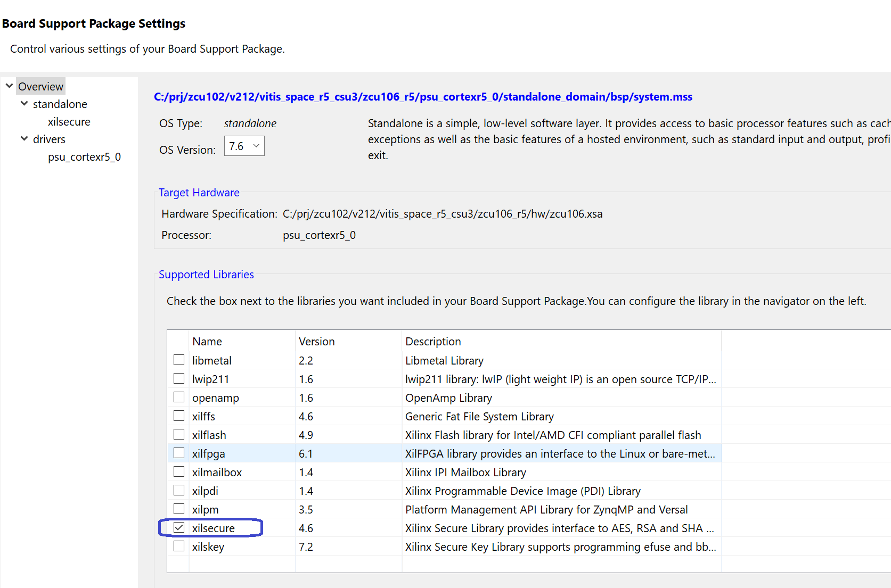This screenshot has height=588, width=891.
Task: Click the Processor psu_cortexr5_0 value
Action: [319, 235]
